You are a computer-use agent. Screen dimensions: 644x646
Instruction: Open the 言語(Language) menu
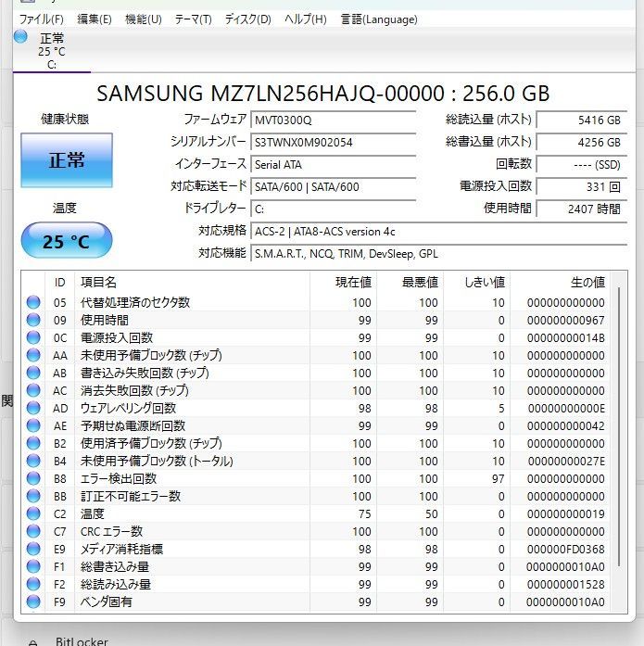(x=379, y=19)
